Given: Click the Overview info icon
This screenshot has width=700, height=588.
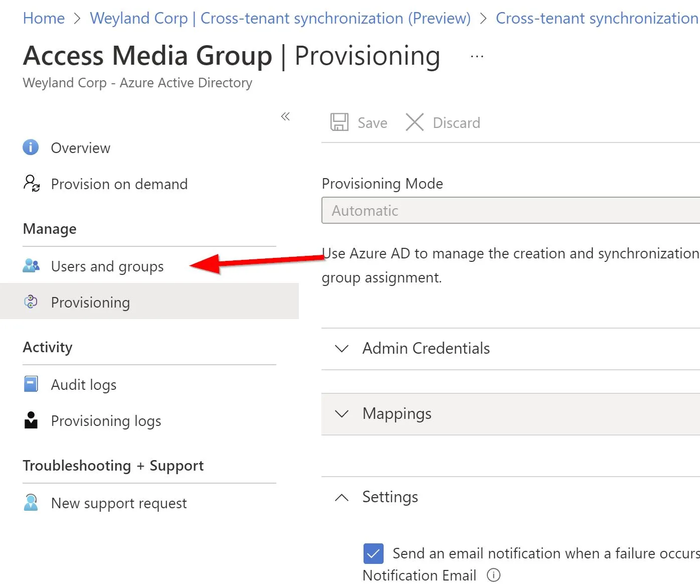Looking at the screenshot, I should pos(31,148).
